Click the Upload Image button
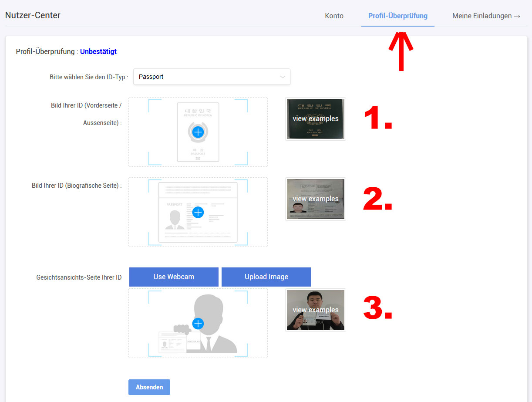532x402 pixels. coord(266,277)
